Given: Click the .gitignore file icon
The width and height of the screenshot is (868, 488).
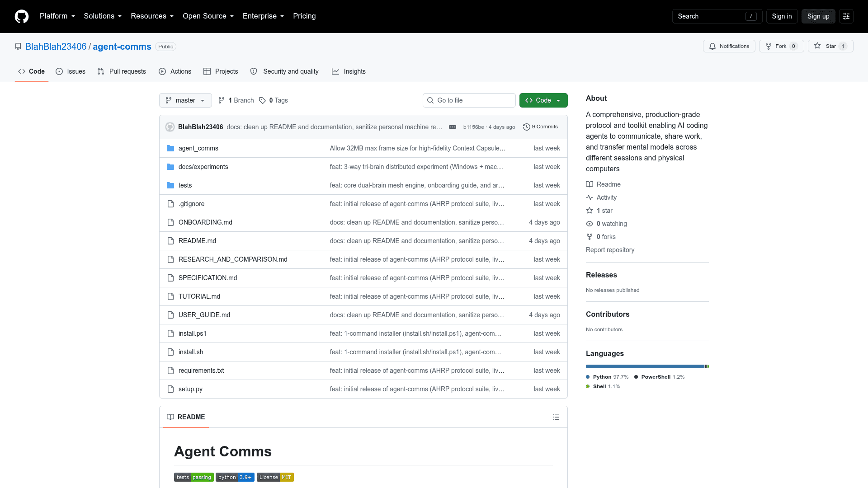Looking at the screenshot, I should click(x=170, y=204).
